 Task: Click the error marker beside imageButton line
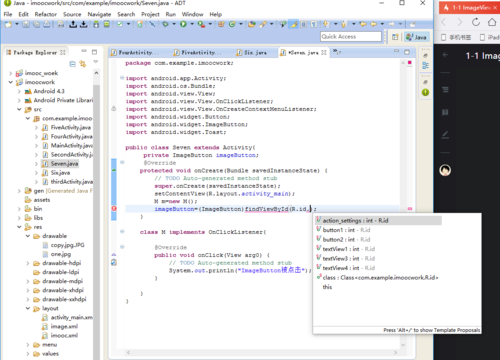pyautogui.click(x=114, y=209)
